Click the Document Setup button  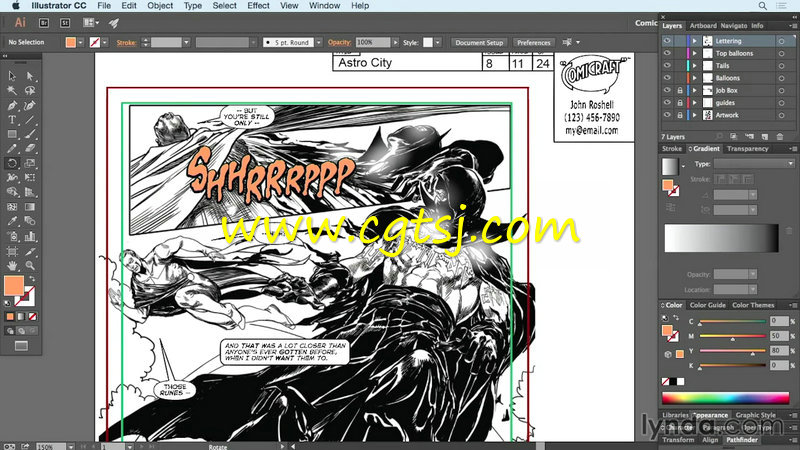(x=479, y=42)
